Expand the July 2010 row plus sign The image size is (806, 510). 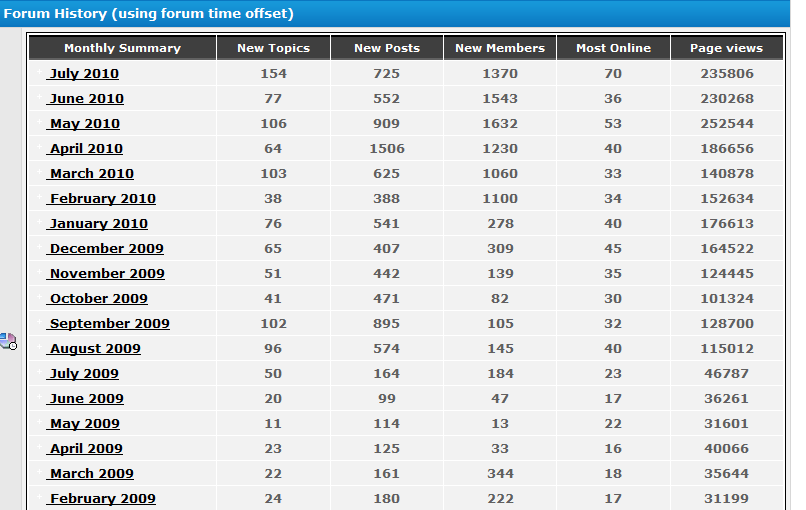(40, 71)
